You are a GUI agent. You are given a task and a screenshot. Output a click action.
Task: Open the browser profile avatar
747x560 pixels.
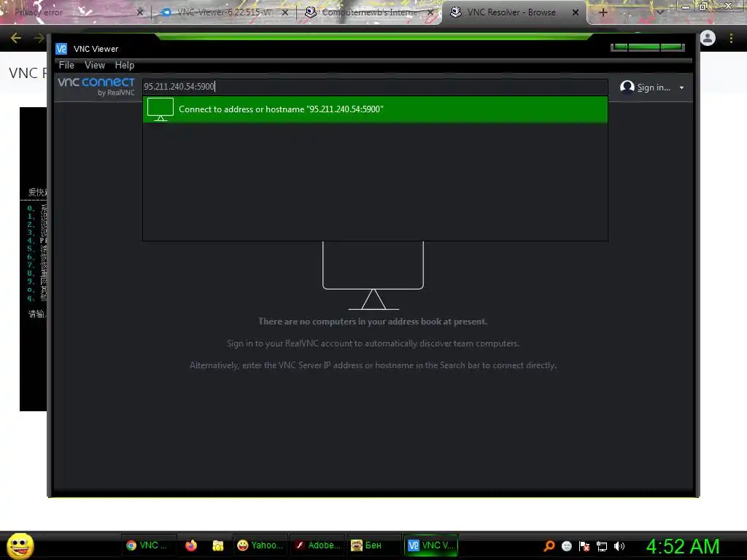coord(708,38)
